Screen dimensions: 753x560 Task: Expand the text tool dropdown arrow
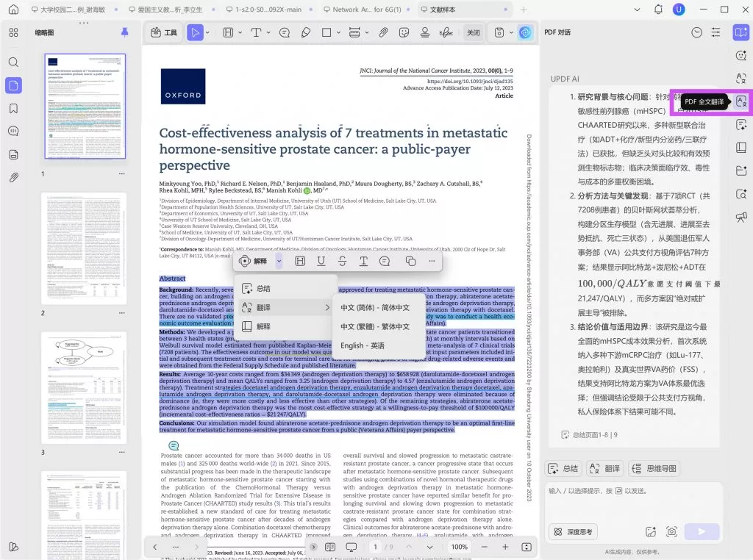pos(269,33)
